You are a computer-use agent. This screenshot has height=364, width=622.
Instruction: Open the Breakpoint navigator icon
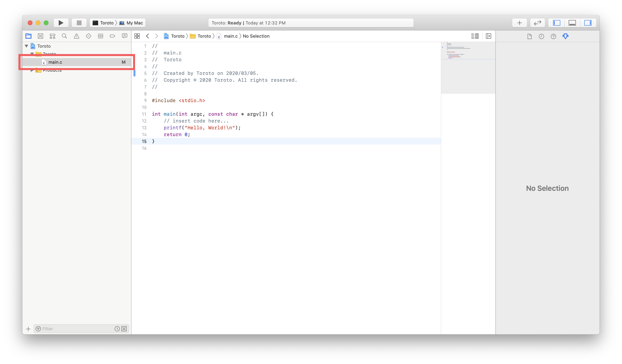(113, 36)
